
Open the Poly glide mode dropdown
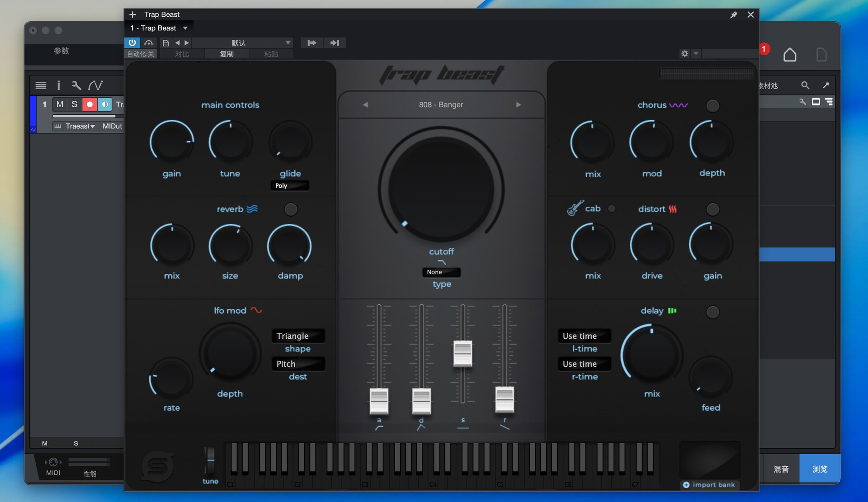pos(289,186)
